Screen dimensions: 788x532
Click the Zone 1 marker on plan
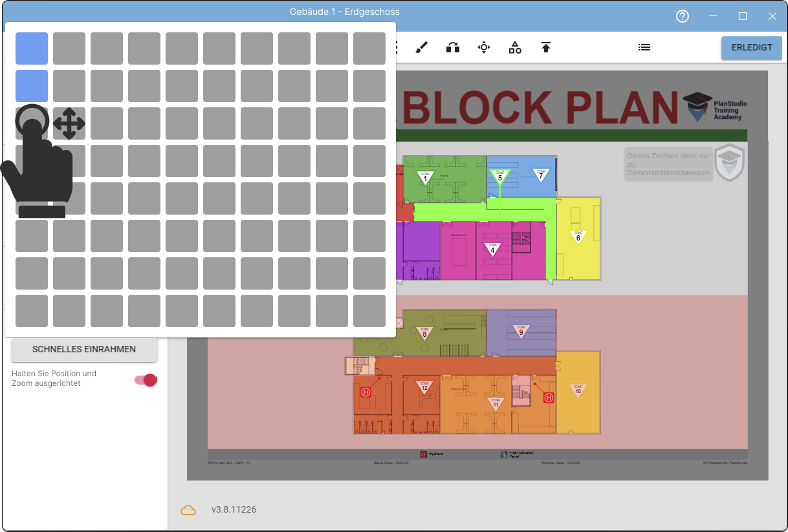pyautogui.click(x=426, y=176)
